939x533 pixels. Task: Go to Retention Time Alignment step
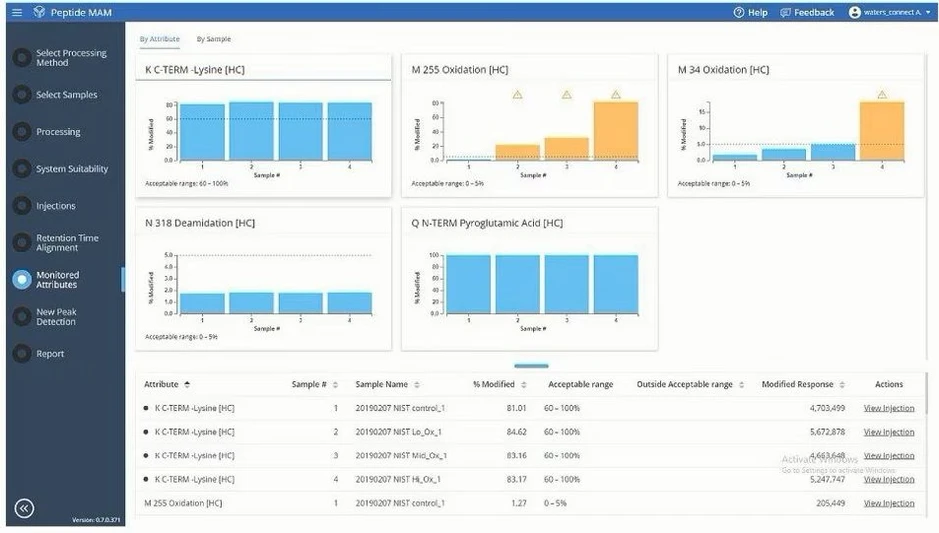tap(67, 243)
